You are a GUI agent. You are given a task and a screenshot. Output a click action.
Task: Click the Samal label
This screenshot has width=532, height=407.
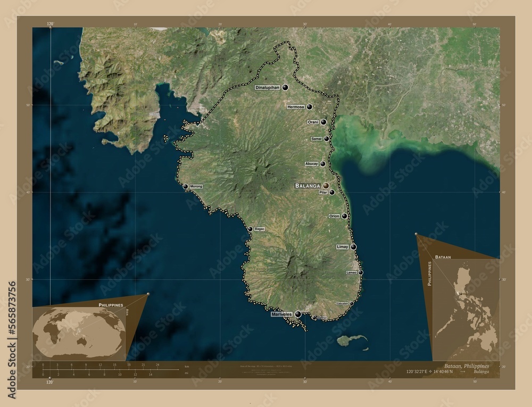point(316,139)
